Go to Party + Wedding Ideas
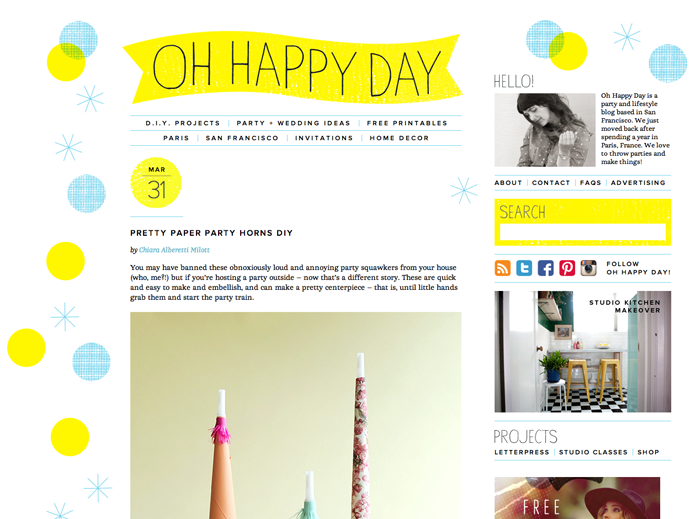 tap(293, 123)
